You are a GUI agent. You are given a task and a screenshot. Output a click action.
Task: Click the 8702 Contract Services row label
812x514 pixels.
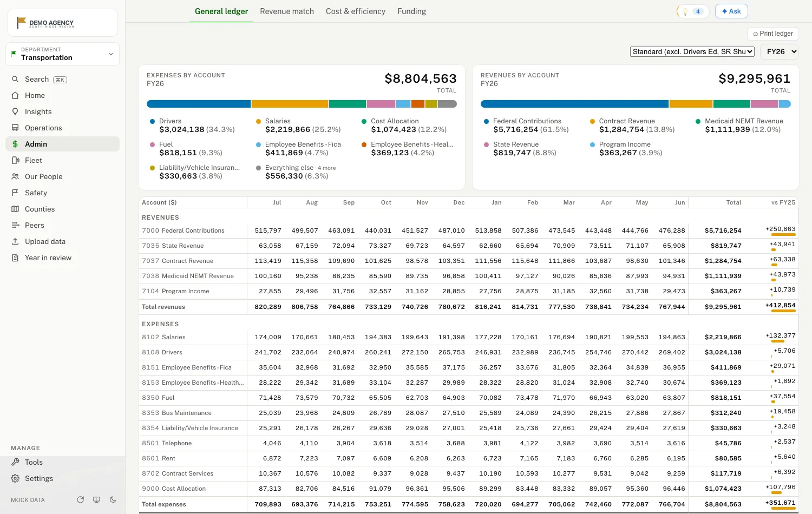pyautogui.click(x=178, y=473)
